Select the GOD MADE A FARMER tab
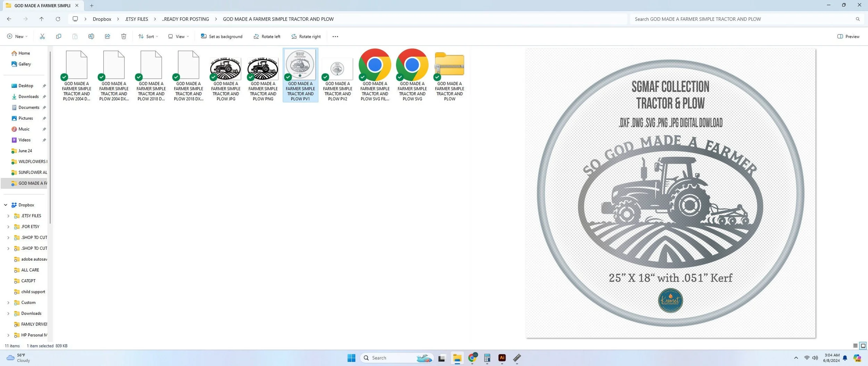The height and width of the screenshot is (366, 868). click(x=42, y=6)
